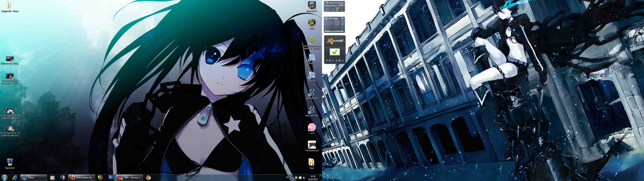Launch the TERA KR shortcut

[x=312, y=76]
